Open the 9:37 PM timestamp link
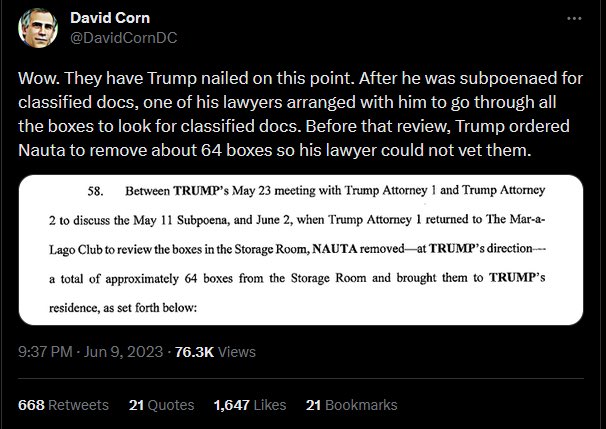 tap(45, 352)
